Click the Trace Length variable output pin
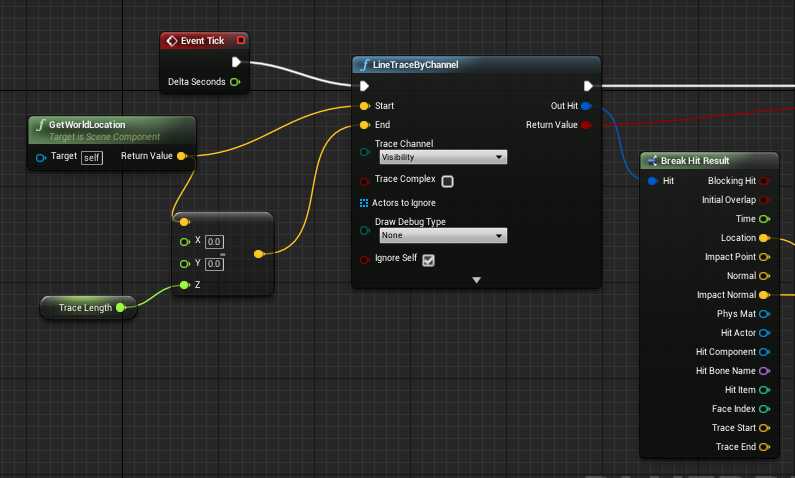 click(x=121, y=307)
